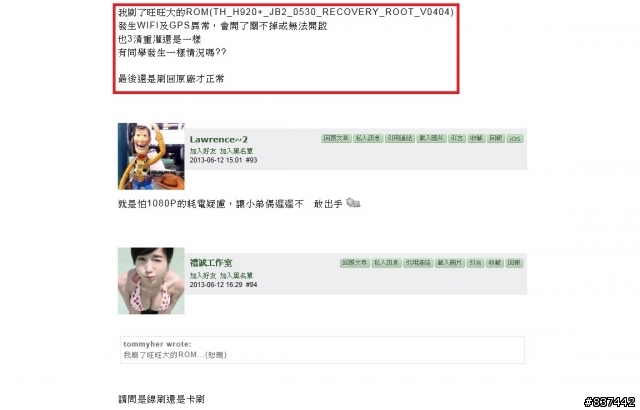Click 收藏 on post #93

[x=476, y=138]
